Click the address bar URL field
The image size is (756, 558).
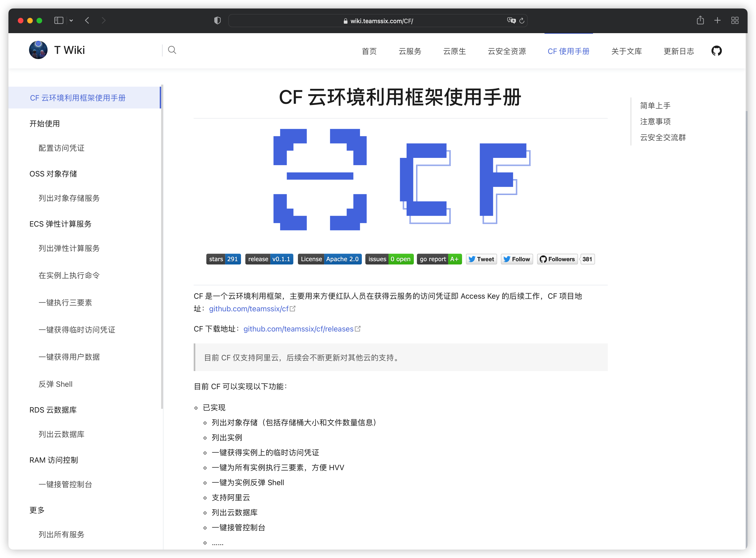point(378,21)
